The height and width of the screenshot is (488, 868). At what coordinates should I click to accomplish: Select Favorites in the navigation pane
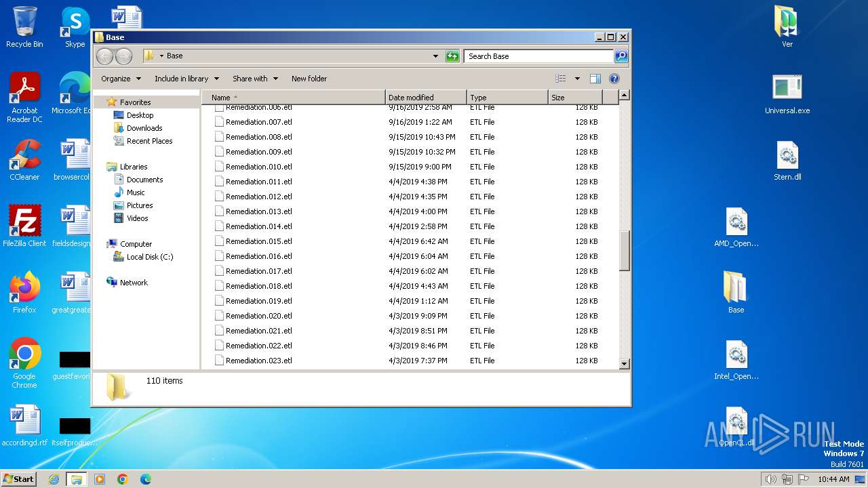135,102
